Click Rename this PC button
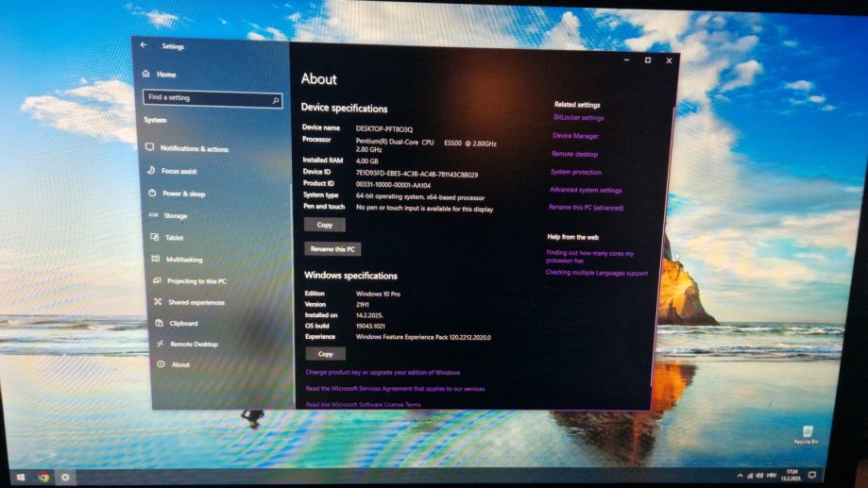 (332, 249)
